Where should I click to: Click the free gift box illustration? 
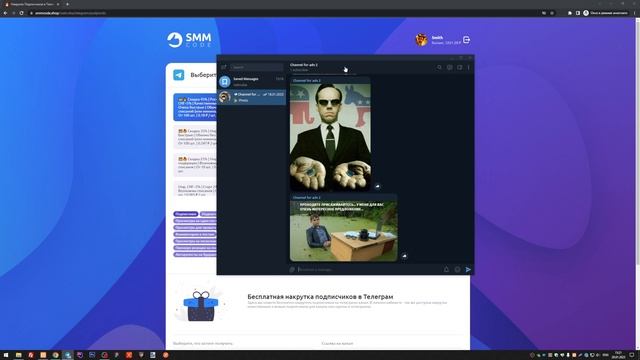(200, 306)
